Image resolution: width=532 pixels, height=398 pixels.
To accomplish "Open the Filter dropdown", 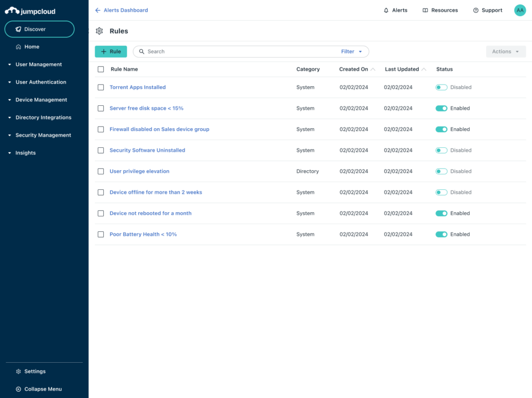I will [x=352, y=51].
